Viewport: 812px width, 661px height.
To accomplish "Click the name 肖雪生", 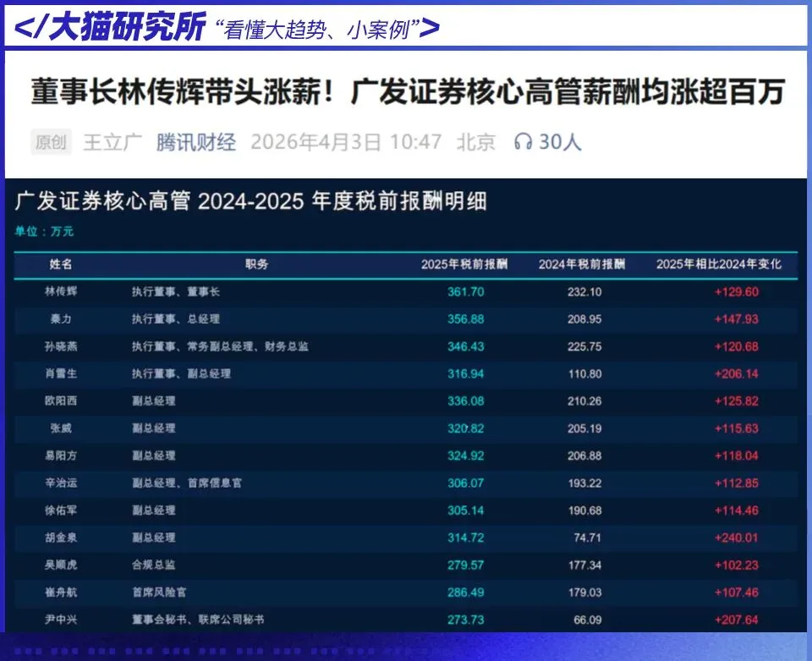I will [61, 374].
